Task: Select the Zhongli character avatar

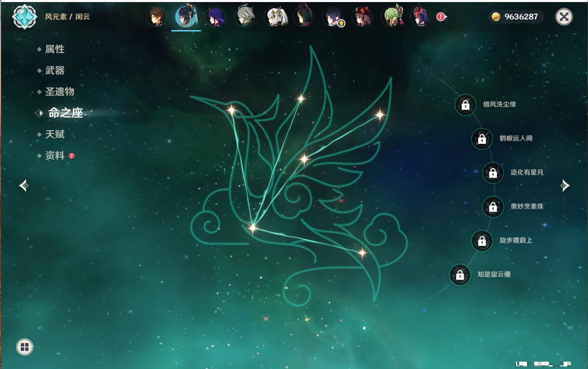Action: click(157, 17)
